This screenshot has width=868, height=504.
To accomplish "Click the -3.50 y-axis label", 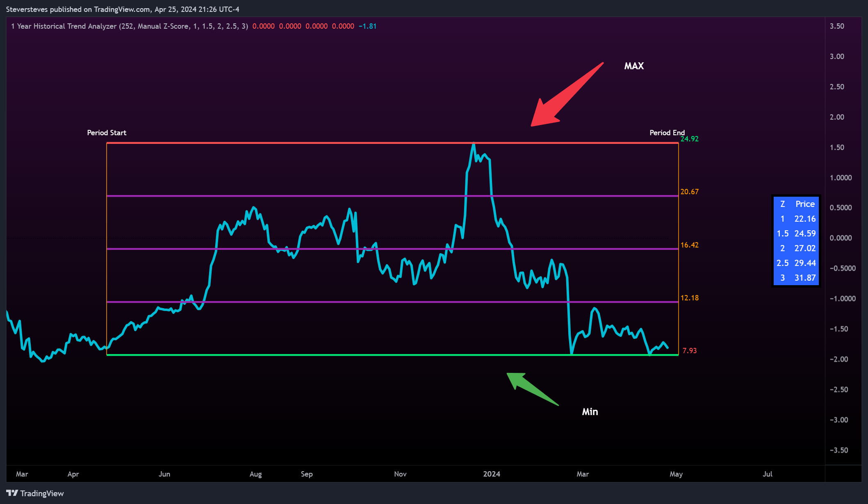I will [839, 450].
